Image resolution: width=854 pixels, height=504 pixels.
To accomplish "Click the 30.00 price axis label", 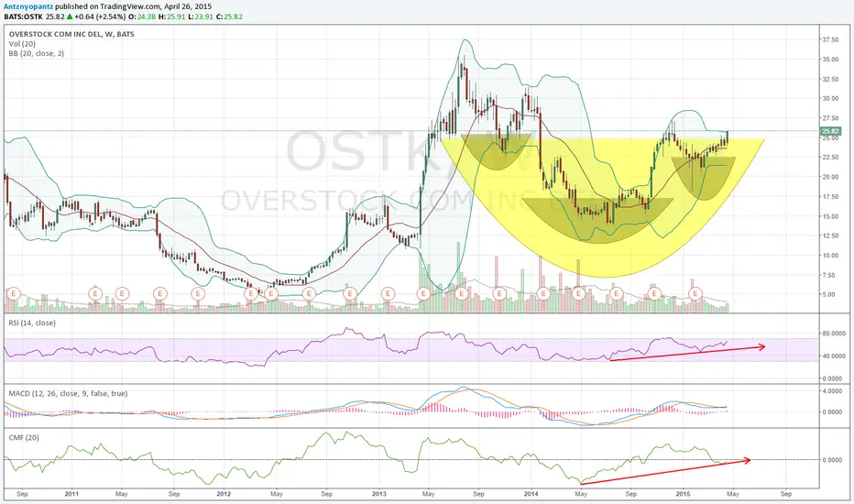I will [830, 99].
